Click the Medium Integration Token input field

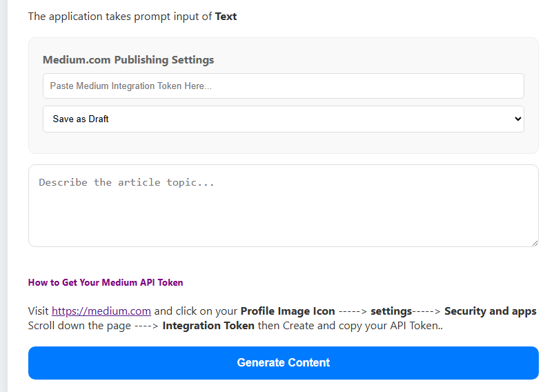(283, 86)
